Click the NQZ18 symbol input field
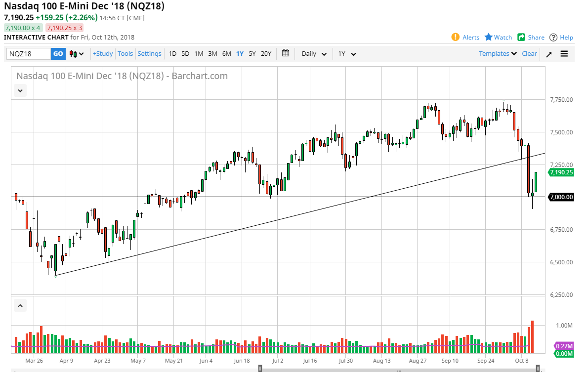 click(x=29, y=53)
